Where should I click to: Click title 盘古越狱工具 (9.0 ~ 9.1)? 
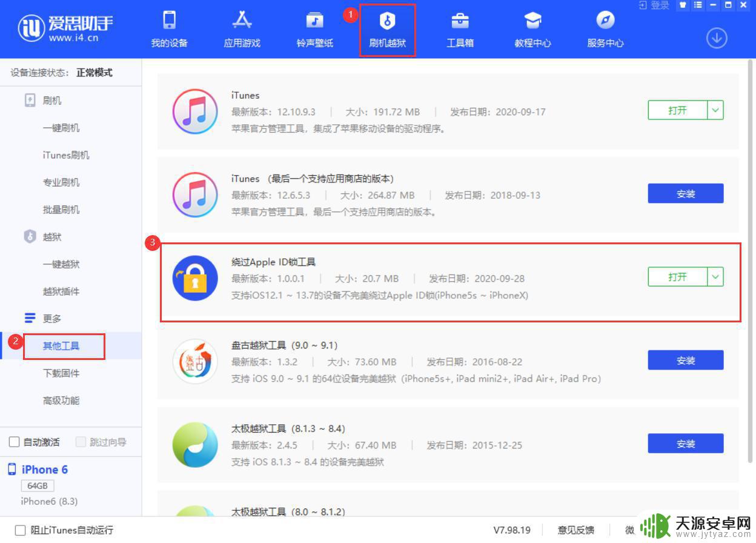click(x=285, y=345)
